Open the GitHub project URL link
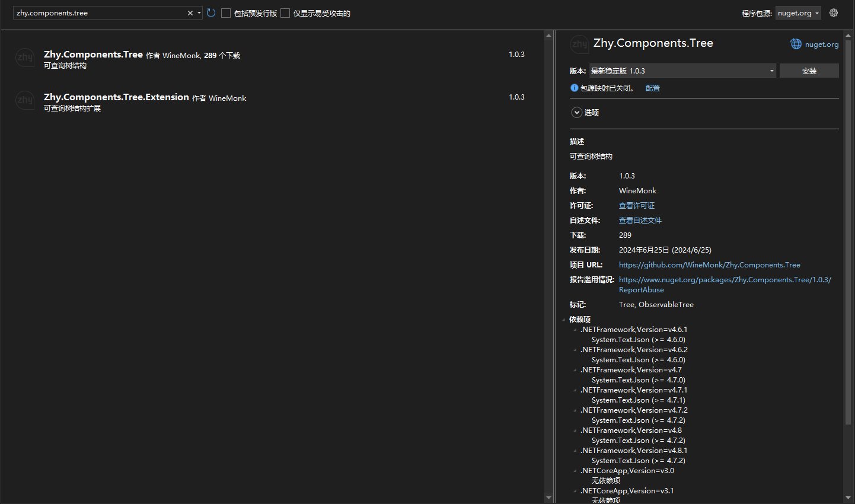The image size is (855, 504). point(710,265)
